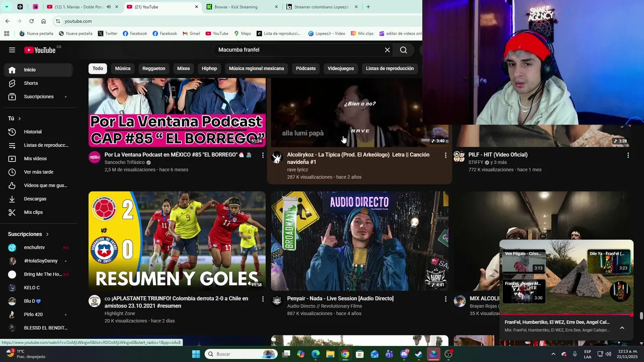Click the youtube.com address bar
The height and width of the screenshot is (362, 644).
tap(236, 21)
